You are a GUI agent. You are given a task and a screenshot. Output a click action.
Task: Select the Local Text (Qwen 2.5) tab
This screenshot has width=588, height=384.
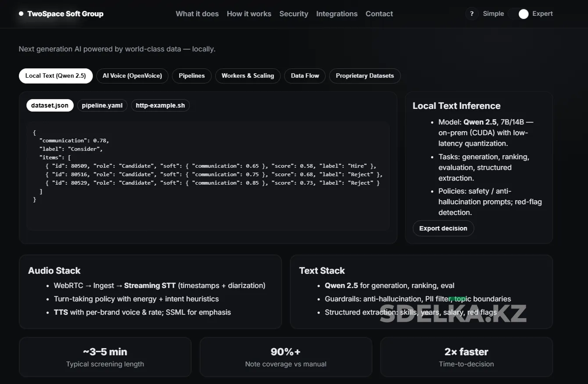coord(56,76)
